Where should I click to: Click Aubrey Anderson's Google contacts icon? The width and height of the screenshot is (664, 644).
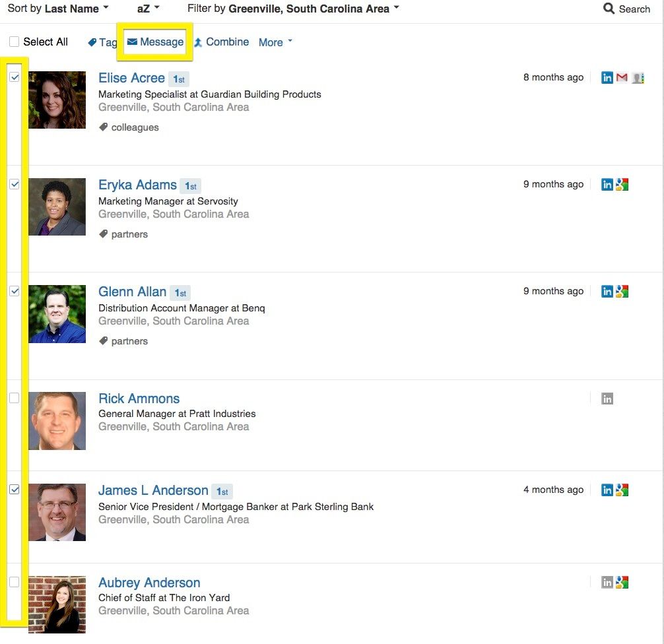(622, 583)
